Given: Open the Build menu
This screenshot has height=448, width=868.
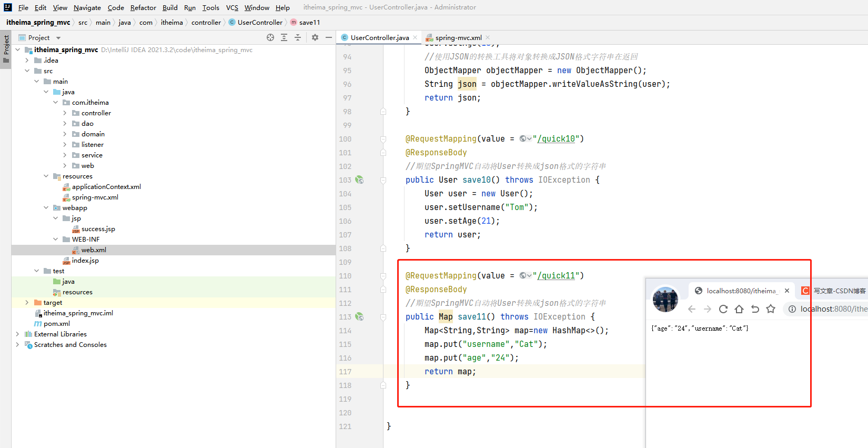Looking at the screenshot, I should [170, 7].
